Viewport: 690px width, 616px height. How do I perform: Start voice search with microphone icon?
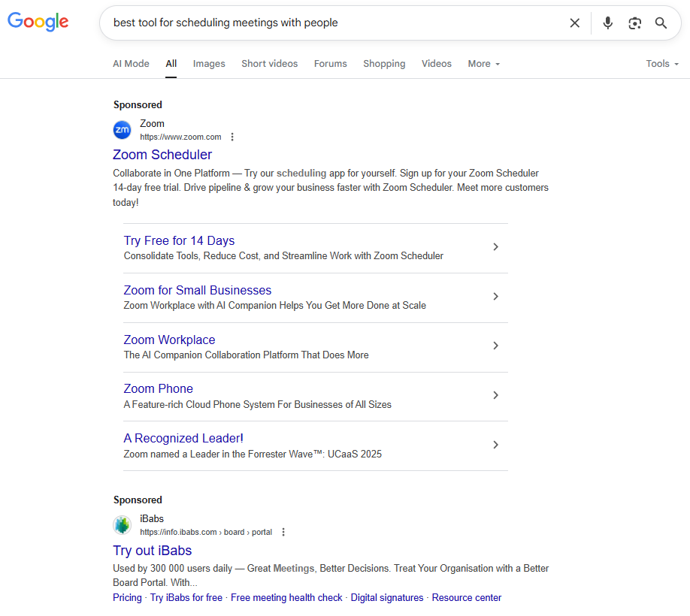[x=608, y=23]
